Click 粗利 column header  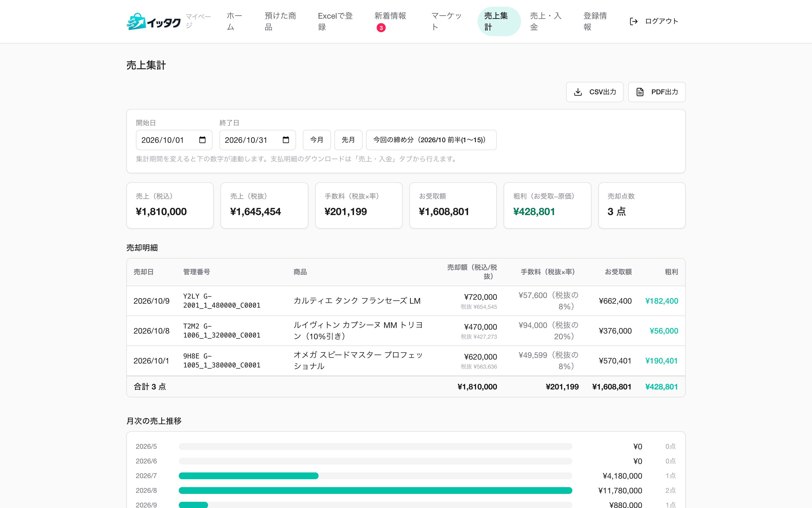pos(671,272)
